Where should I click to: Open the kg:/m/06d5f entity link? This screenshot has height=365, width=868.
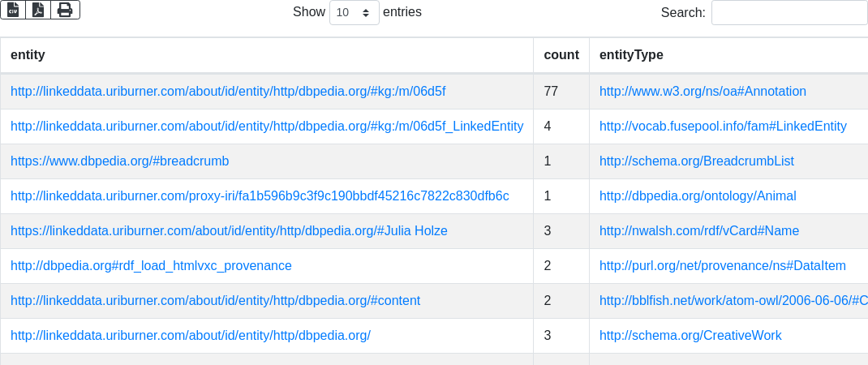point(228,92)
